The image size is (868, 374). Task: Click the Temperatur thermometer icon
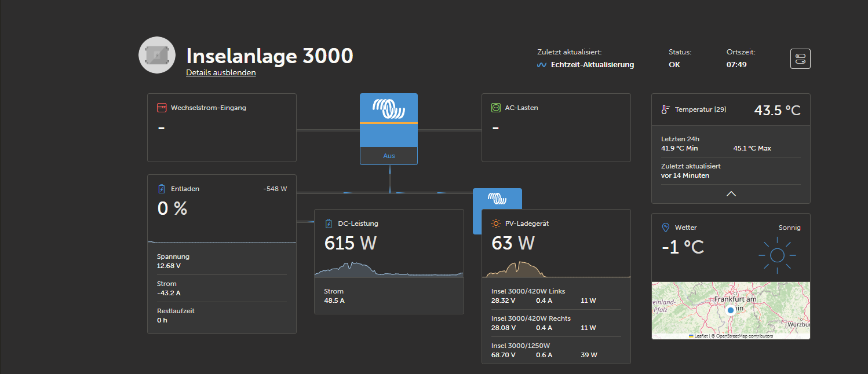[665, 109]
